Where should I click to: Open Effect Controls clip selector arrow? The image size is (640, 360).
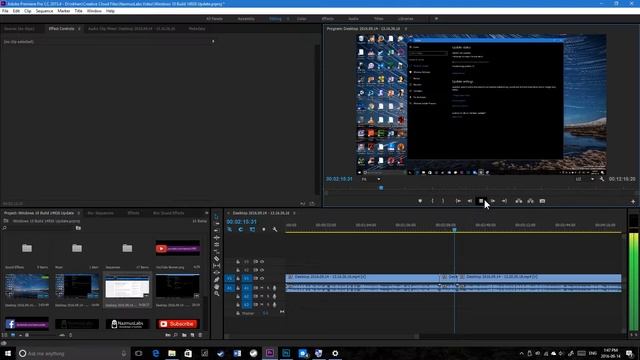pyautogui.click(x=213, y=42)
